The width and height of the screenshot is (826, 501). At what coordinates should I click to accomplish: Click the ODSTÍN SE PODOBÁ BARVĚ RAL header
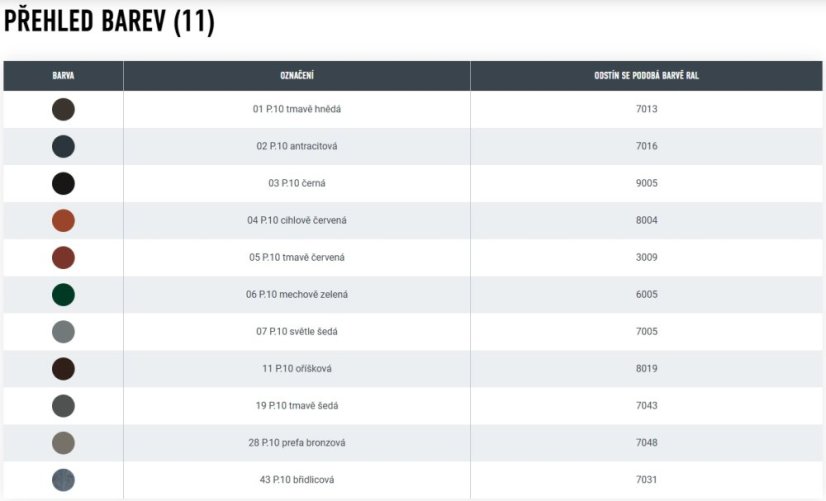(646, 76)
